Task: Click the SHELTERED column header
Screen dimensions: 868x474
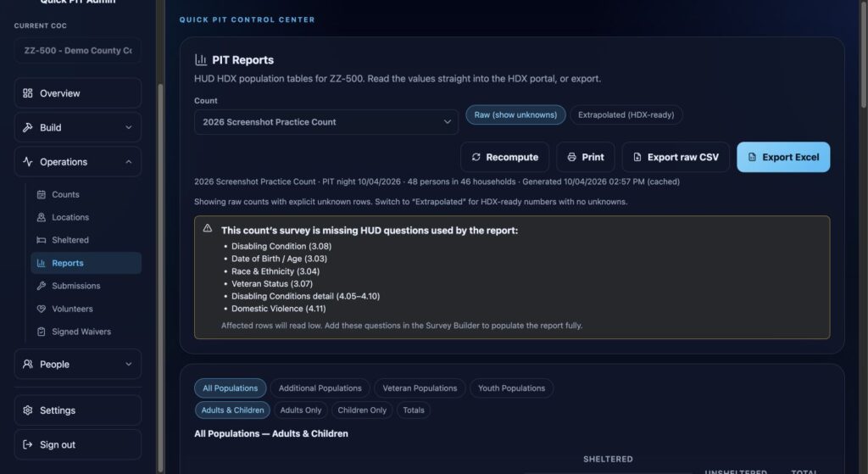Action: pyautogui.click(x=608, y=459)
